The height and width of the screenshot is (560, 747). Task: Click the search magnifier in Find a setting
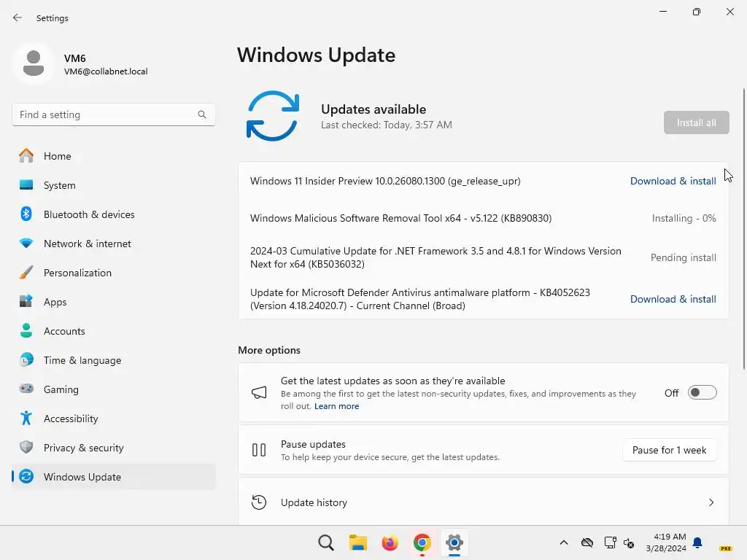click(x=202, y=114)
